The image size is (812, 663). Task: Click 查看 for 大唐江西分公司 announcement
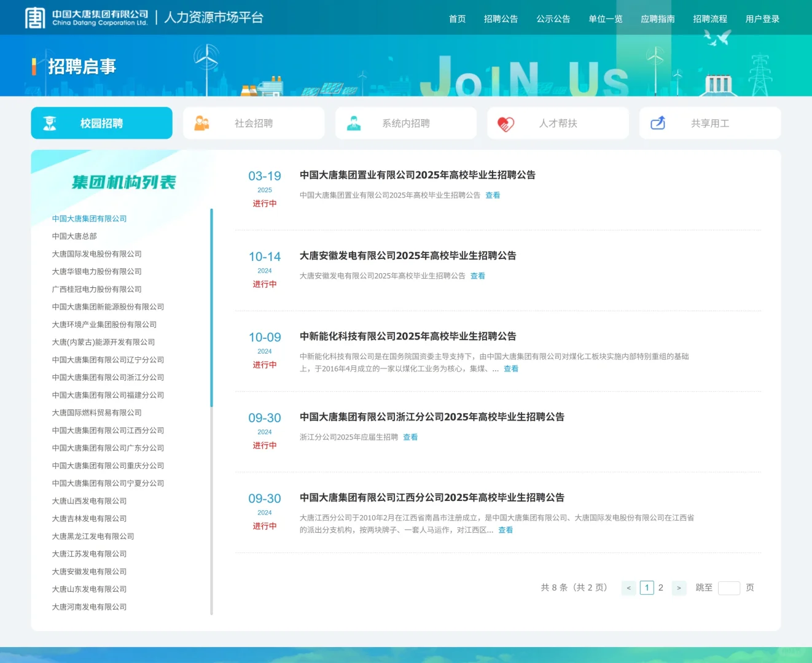point(506,530)
